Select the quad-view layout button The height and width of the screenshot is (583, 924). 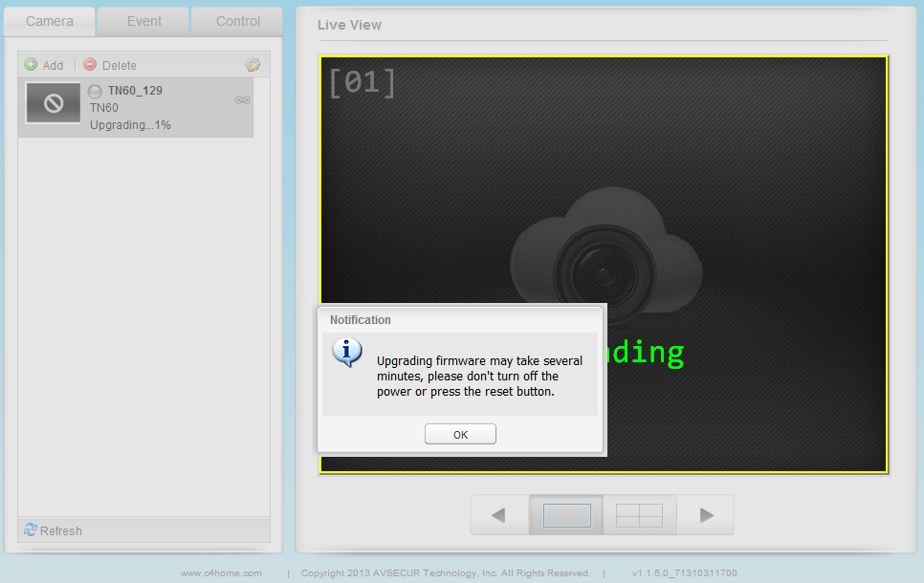tap(639, 515)
